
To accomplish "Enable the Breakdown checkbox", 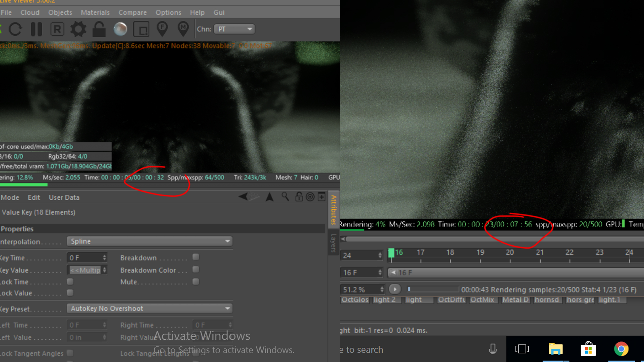I will 196,257.
